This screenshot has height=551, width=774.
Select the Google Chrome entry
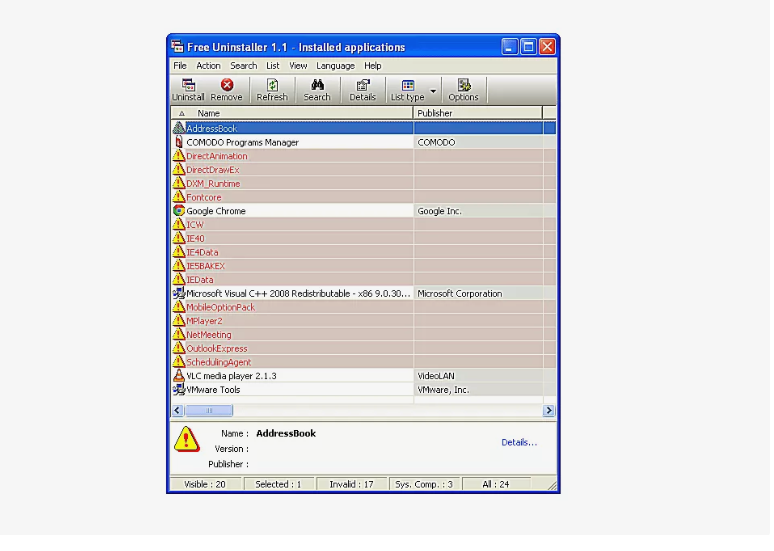click(x=363, y=211)
